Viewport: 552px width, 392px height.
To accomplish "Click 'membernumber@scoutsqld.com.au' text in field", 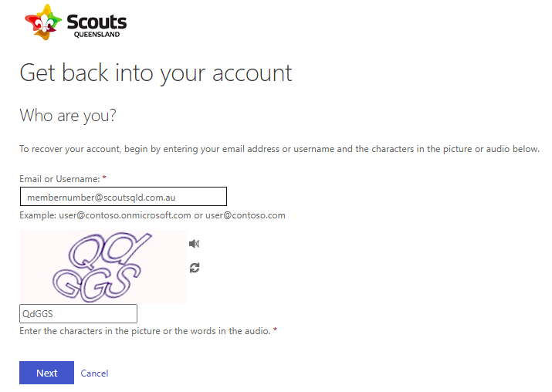I will 101,198.
